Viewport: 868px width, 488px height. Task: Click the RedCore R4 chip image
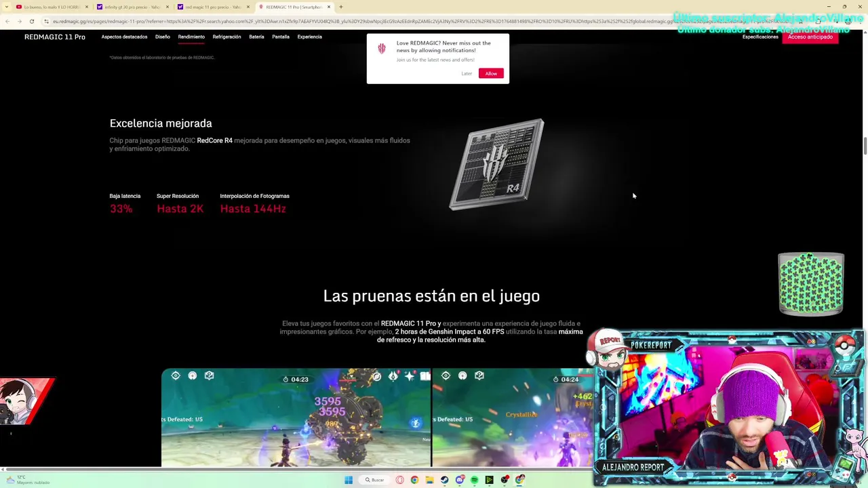(x=497, y=165)
